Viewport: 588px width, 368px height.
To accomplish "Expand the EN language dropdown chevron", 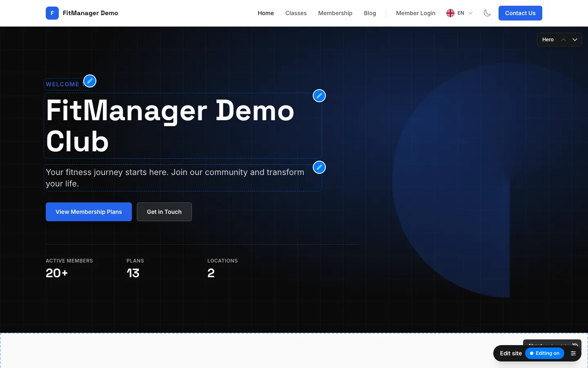I will pyautogui.click(x=470, y=13).
